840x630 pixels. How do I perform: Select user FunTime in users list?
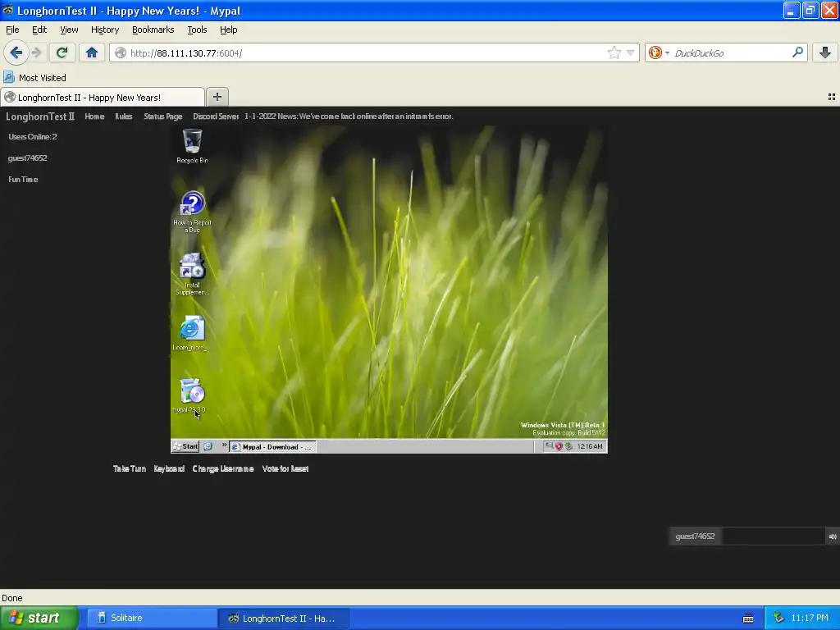tap(23, 180)
